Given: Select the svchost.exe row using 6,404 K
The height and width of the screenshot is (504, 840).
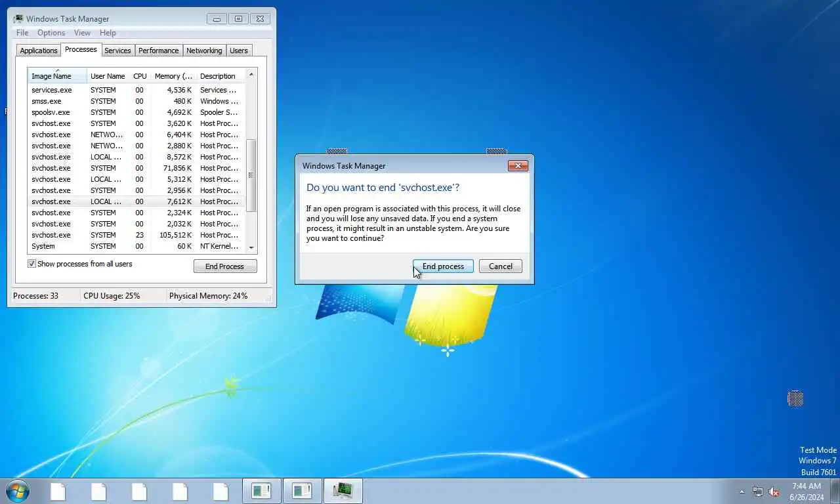Looking at the screenshot, I should 136,135.
